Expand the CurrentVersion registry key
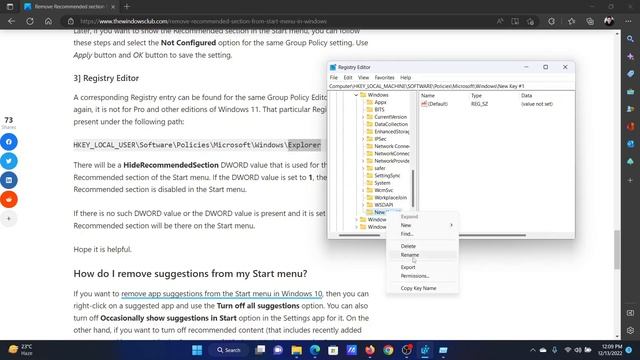The height and width of the screenshot is (360, 640). tap(363, 117)
